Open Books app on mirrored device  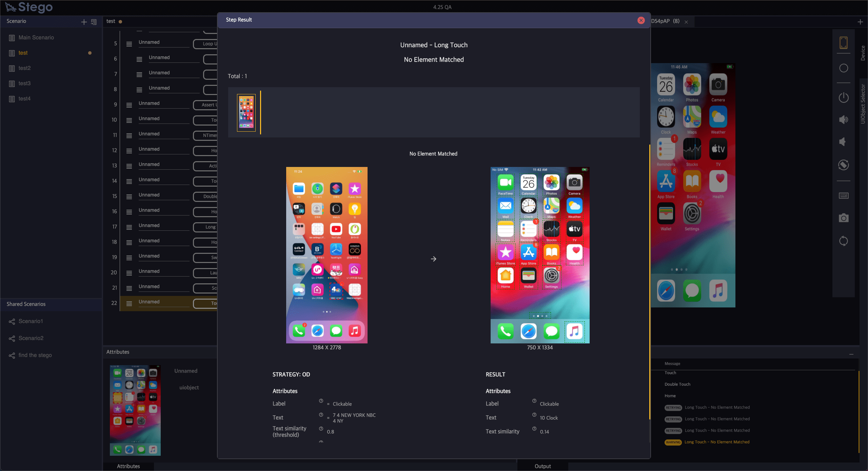click(692, 182)
